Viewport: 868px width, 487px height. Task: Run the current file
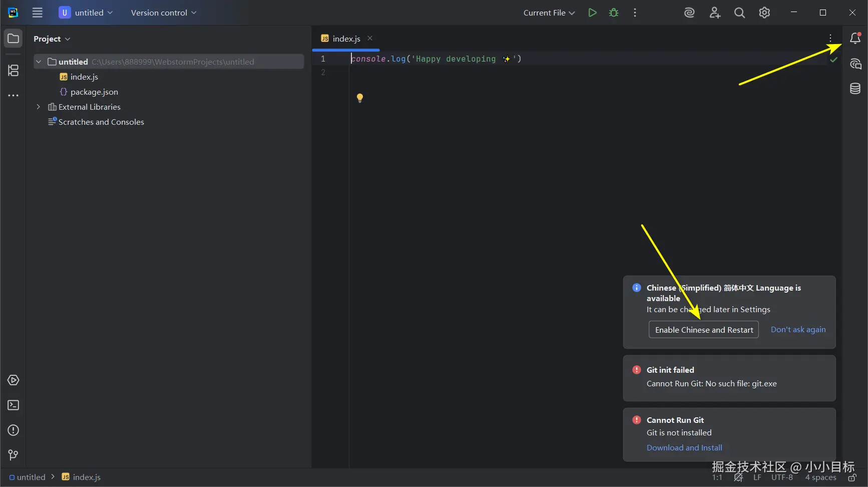[592, 13]
